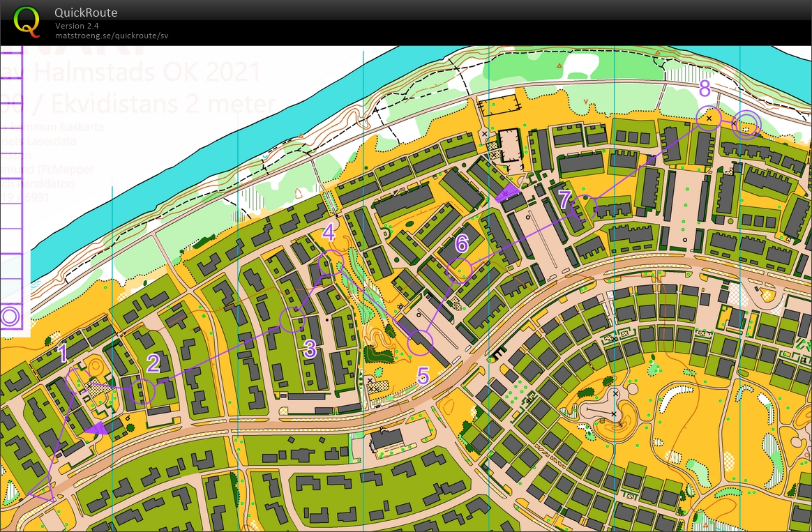Image resolution: width=812 pixels, height=532 pixels.
Task: Click control circle 7 on the map
Action: click(x=584, y=208)
